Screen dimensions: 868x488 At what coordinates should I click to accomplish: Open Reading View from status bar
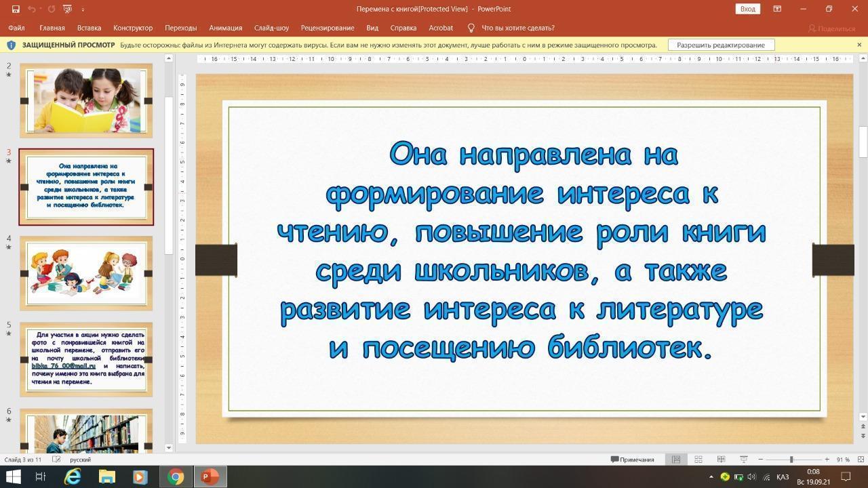click(721, 460)
